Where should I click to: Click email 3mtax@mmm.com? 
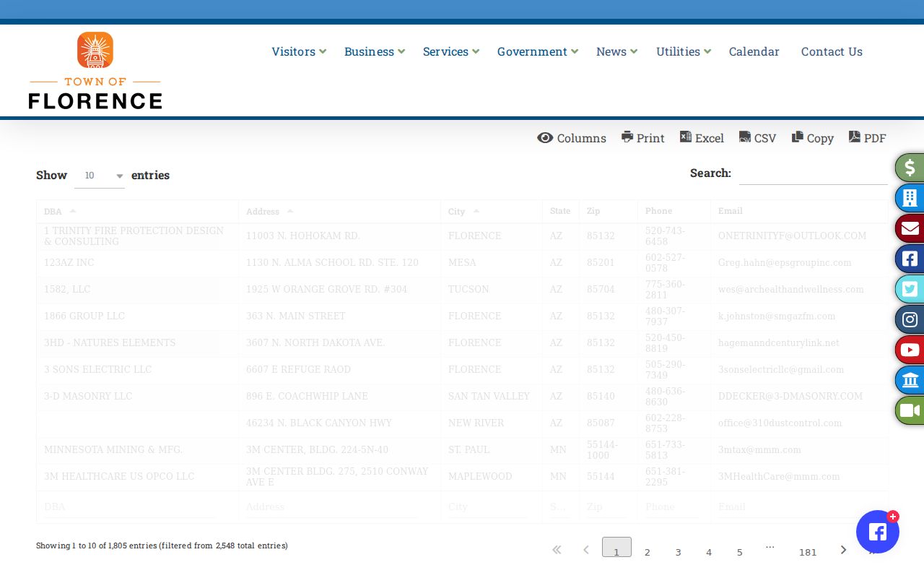pos(759,449)
